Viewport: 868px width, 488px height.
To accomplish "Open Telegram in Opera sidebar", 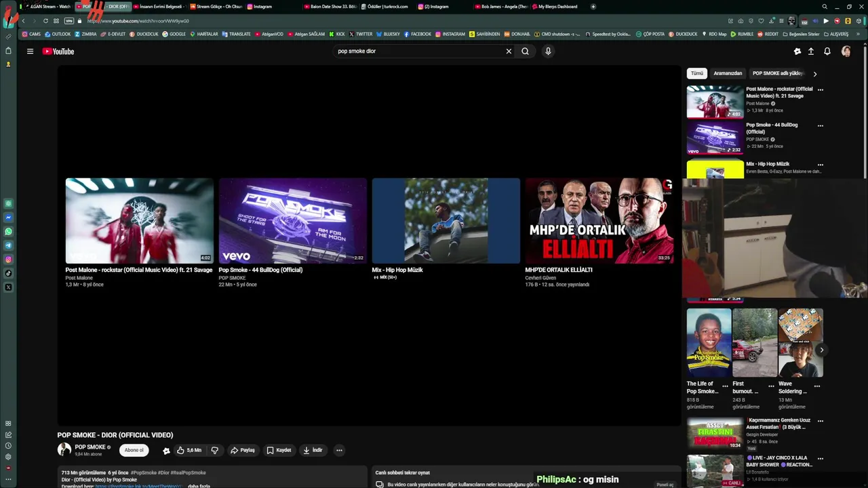I will tap(8, 245).
